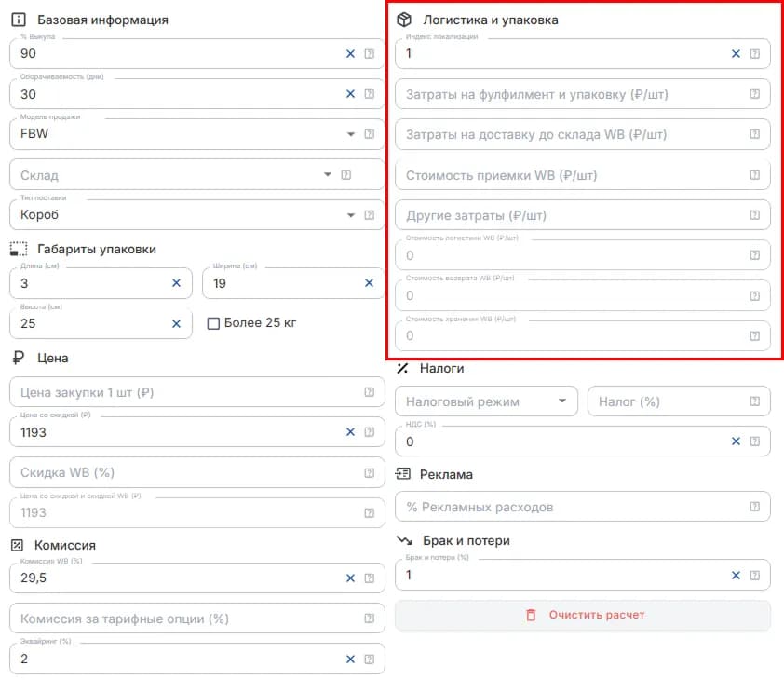Focus the Цена закупки 1 шт field
The width and height of the screenshot is (784, 680).
(x=197, y=392)
